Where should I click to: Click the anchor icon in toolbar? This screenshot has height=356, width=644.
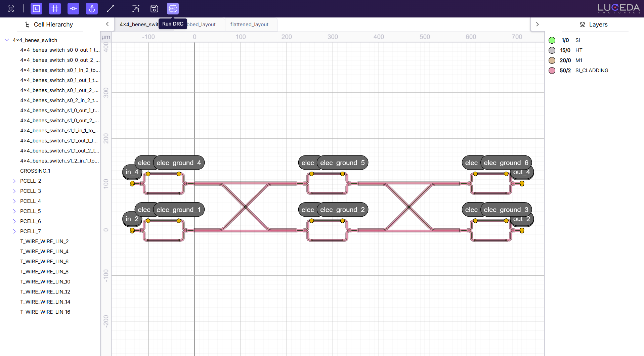coord(92,9)
